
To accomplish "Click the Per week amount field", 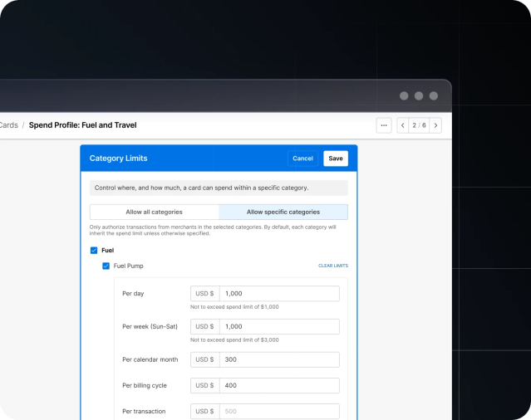I will 278,326.
